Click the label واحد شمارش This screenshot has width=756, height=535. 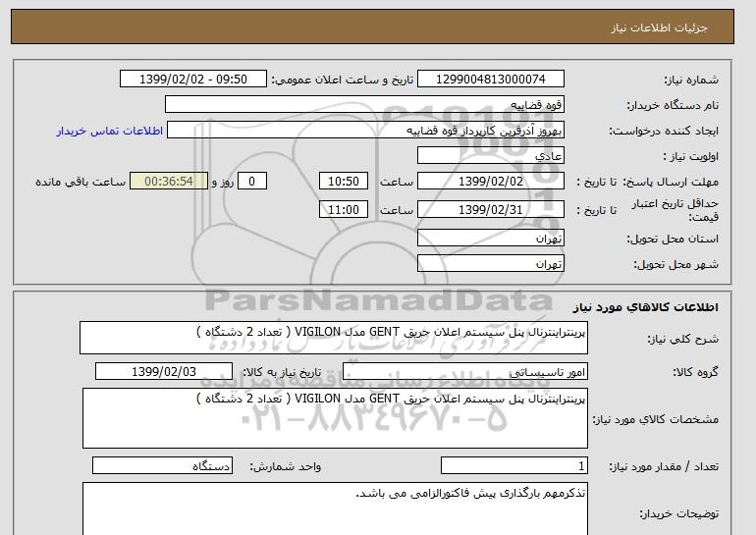click(285, 466)
